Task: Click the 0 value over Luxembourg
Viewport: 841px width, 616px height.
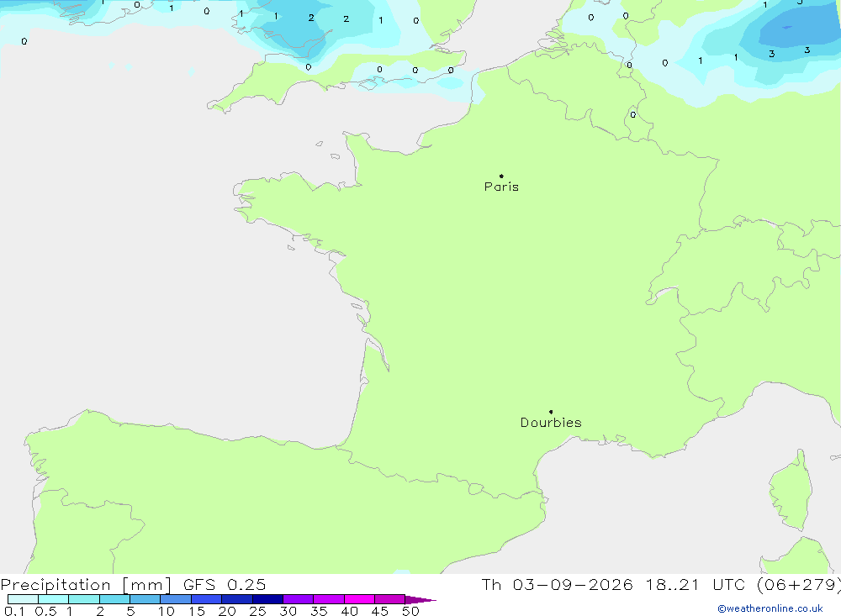Action: [633, 115]
